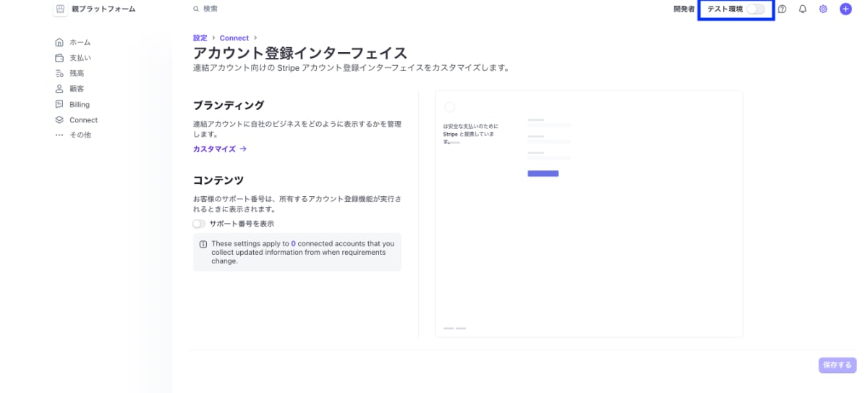
Task: Expand その他 in sidebar
Action: [x=80, y=135]
